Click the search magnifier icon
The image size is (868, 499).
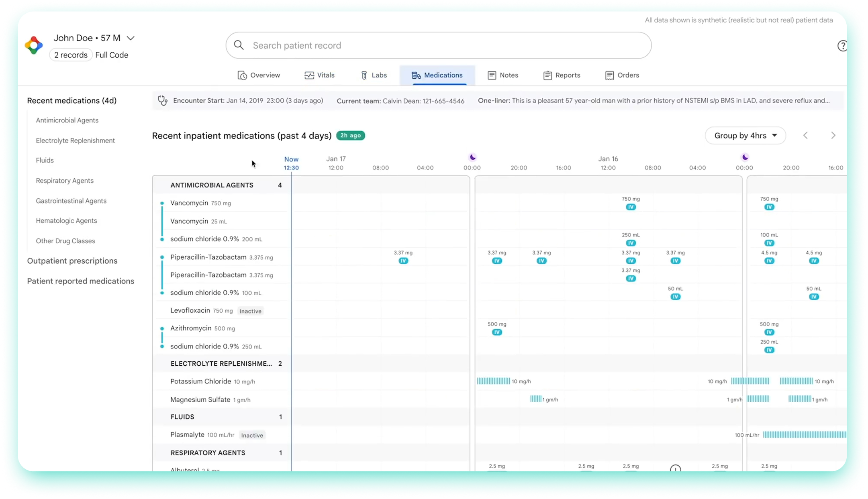coord(239,45)
